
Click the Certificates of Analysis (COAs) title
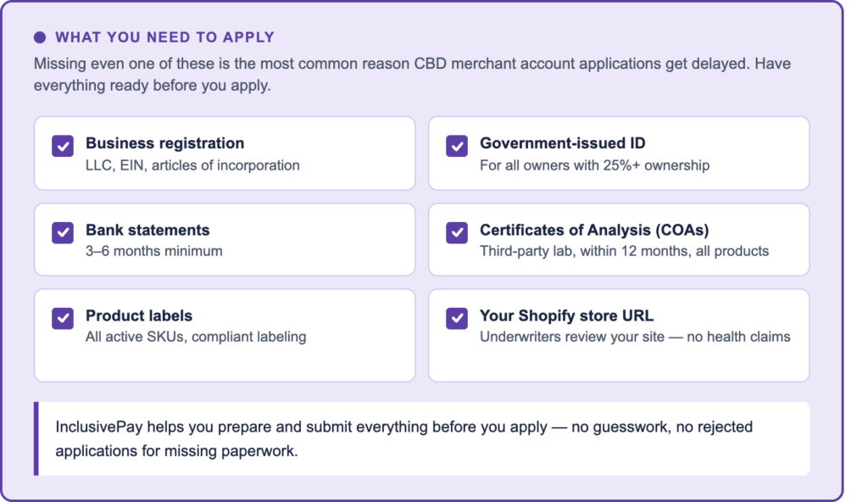coord(593,230)
